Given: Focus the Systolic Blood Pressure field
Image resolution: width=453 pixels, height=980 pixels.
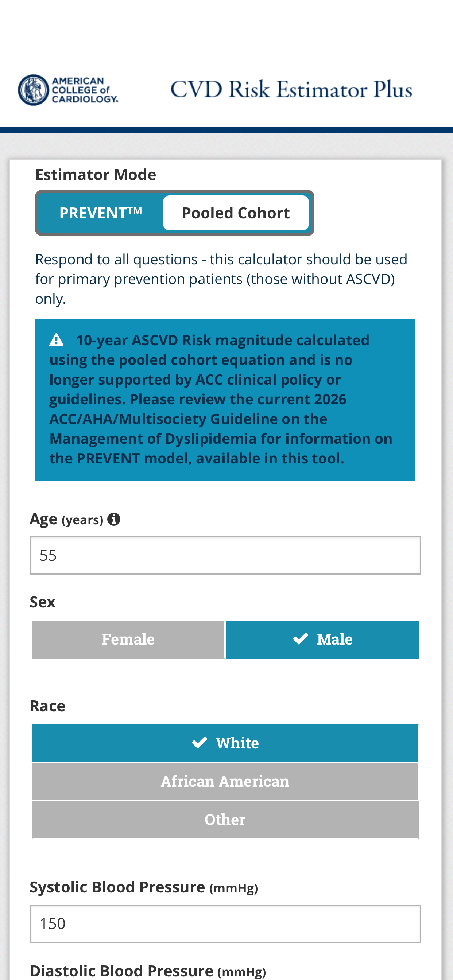Looking at the screenshot, I should point(225,924).
